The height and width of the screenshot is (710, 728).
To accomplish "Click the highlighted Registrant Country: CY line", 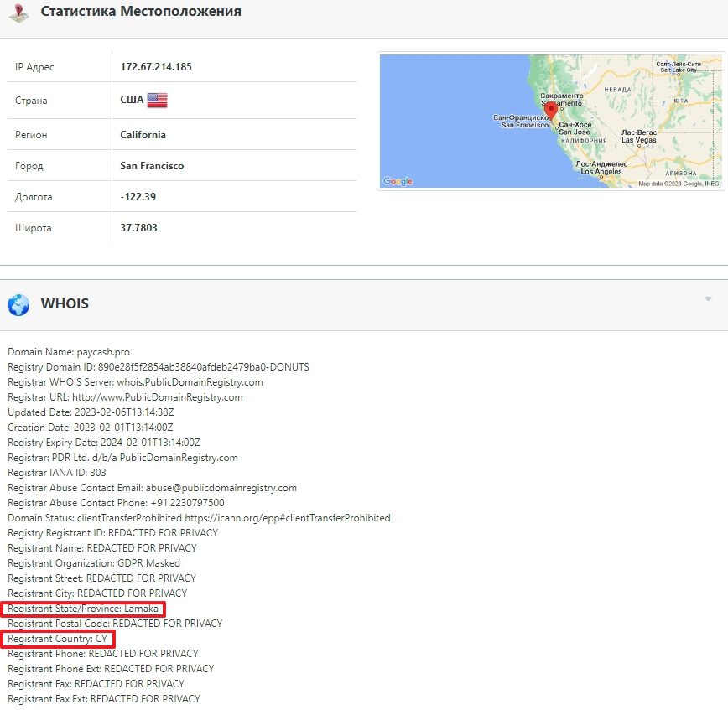I will [x=57, y=639].
